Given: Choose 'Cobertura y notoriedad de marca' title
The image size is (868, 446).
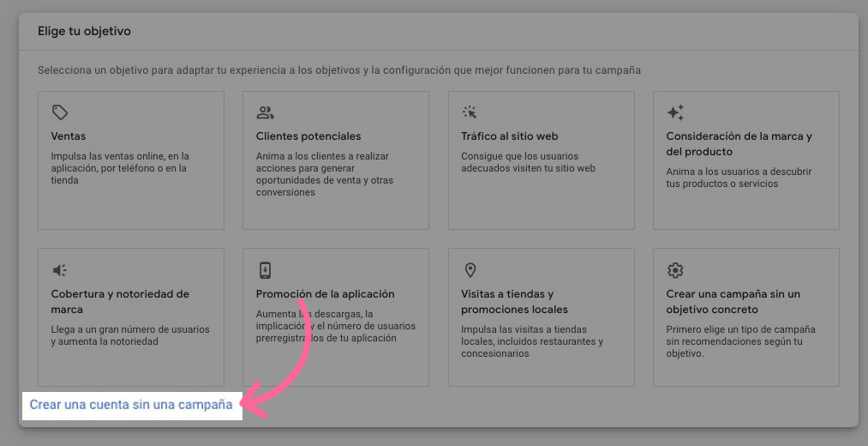Looking at the screenshot, I should 120,301.
